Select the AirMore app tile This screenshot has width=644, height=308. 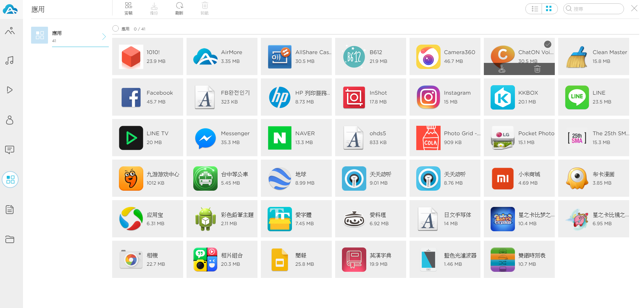coord(222,56)
